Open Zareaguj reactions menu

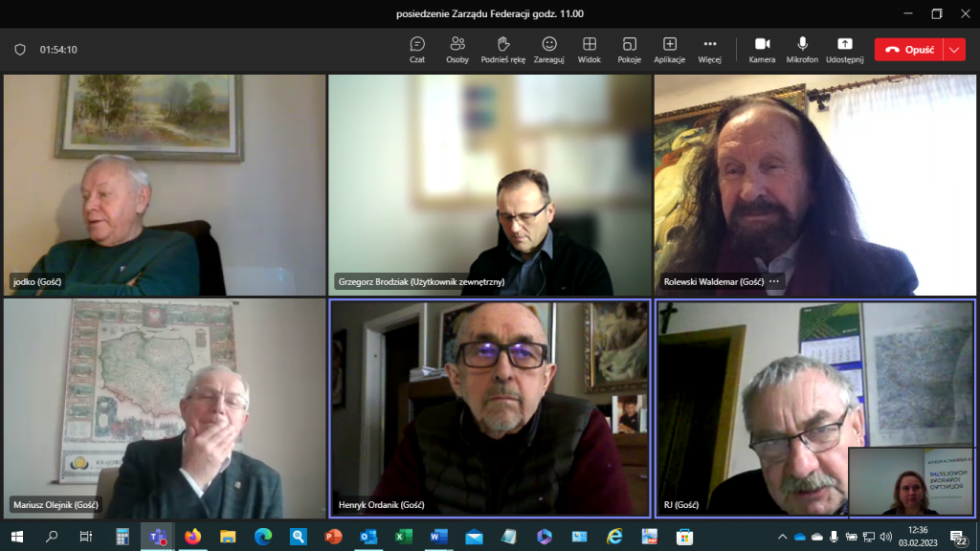(549, 50)
